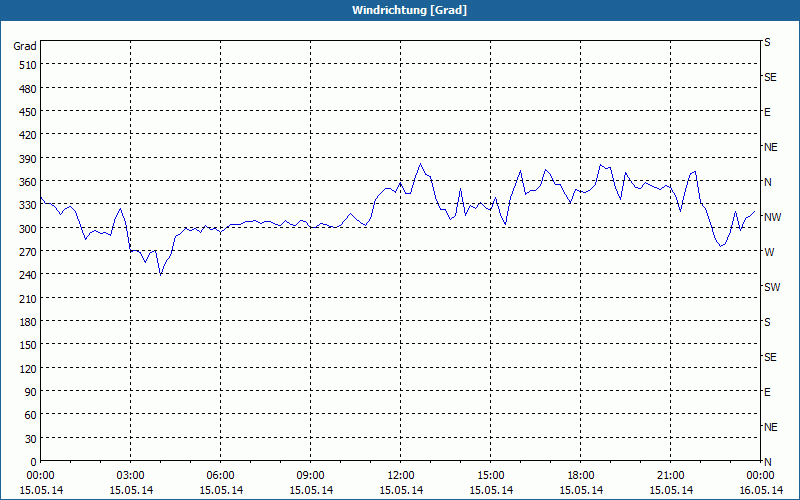Pick the 180 degree axis label

pos(28,322)
